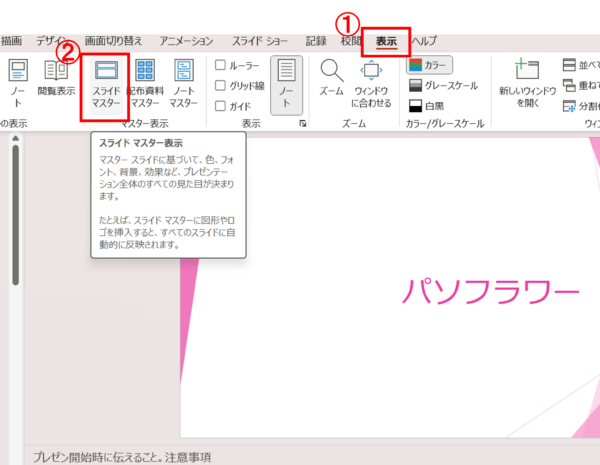Open a New Window (新しいウィンドウを開く)
600x465 pixels.
(526, 82)
